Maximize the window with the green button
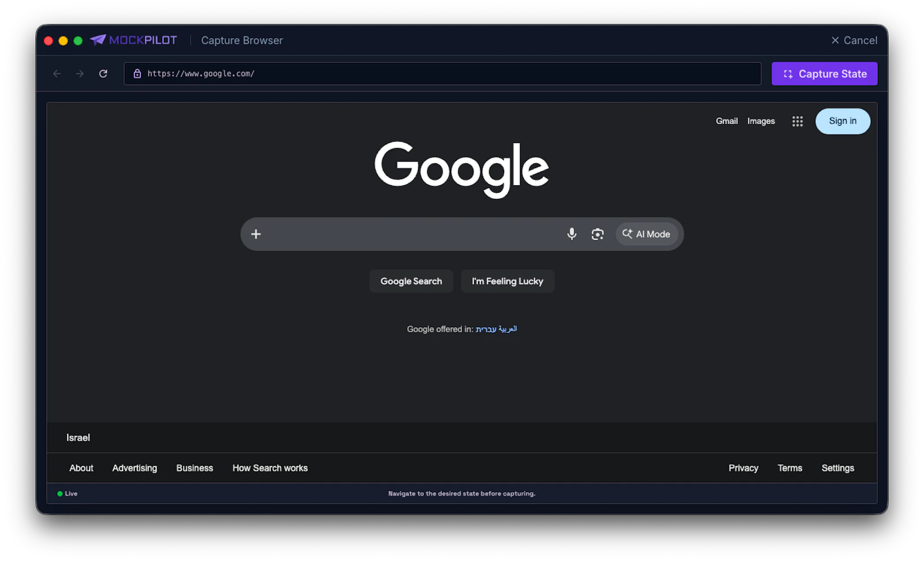924x562 pixels. (78, 40)
